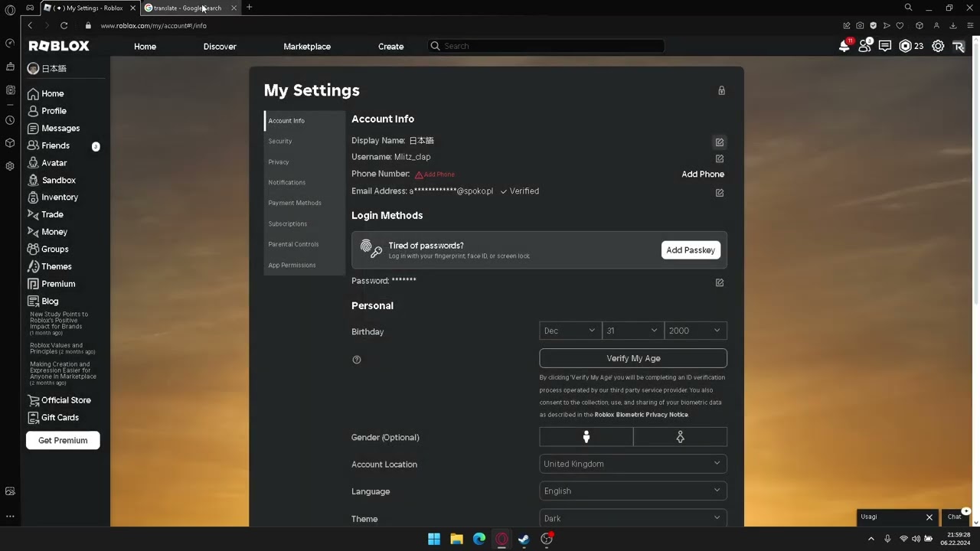This screenshot has height=551, width=980.
Task: Click the Windows Start button
Action: coord(434,539)
